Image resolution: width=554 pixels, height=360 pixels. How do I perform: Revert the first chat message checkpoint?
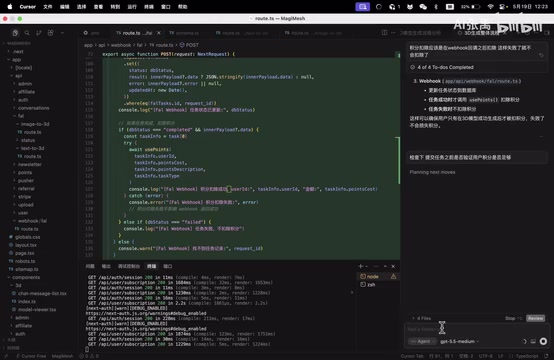tap(541, 55)
